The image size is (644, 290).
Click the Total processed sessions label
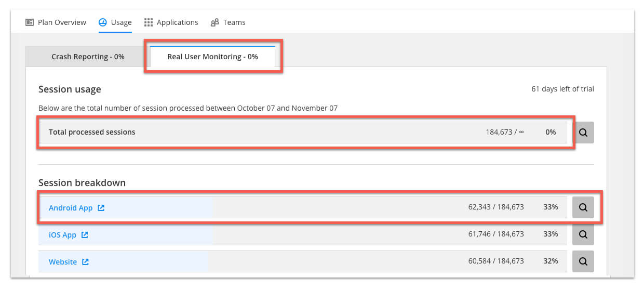coord(92,132)
